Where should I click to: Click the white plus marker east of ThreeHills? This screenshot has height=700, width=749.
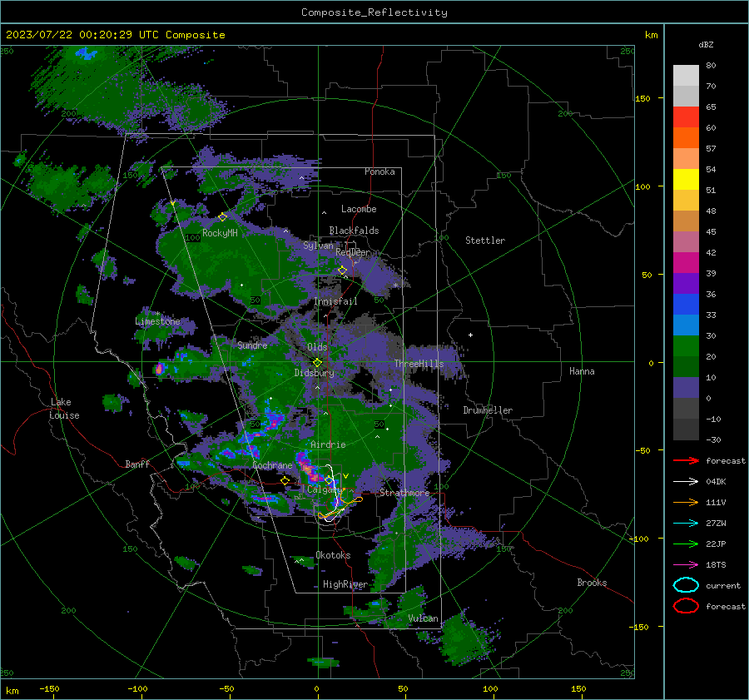tap(470, 335)
